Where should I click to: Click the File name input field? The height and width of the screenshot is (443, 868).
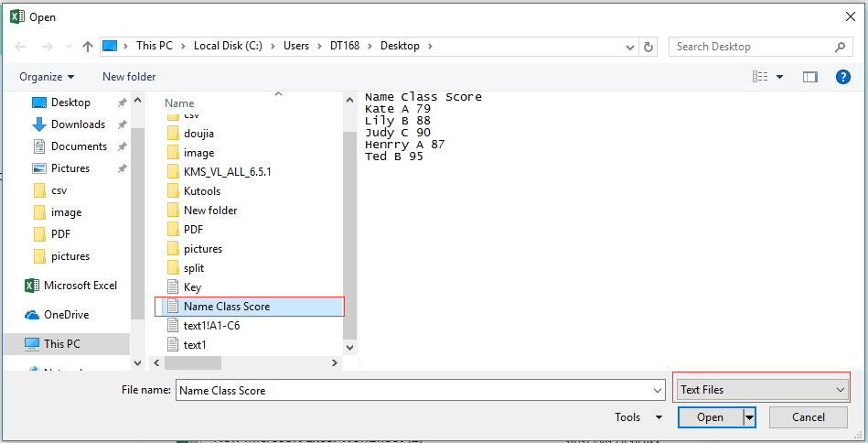[x=419, y=390]
